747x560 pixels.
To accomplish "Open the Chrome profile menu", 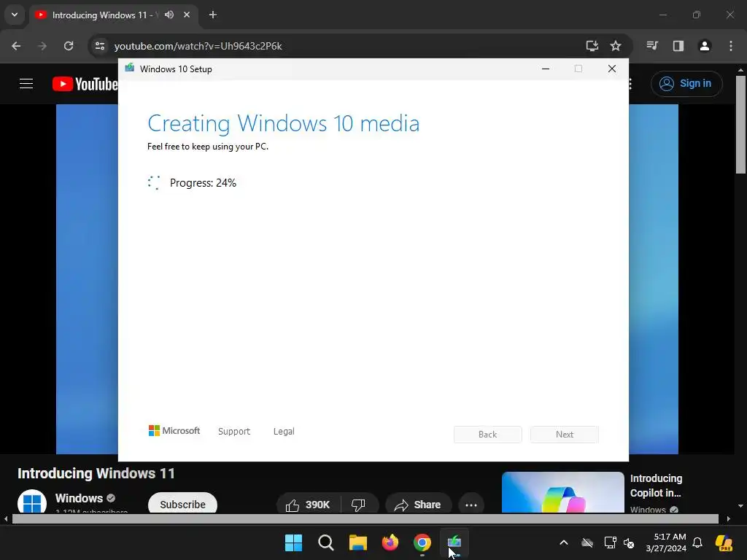I will [705, 46].
